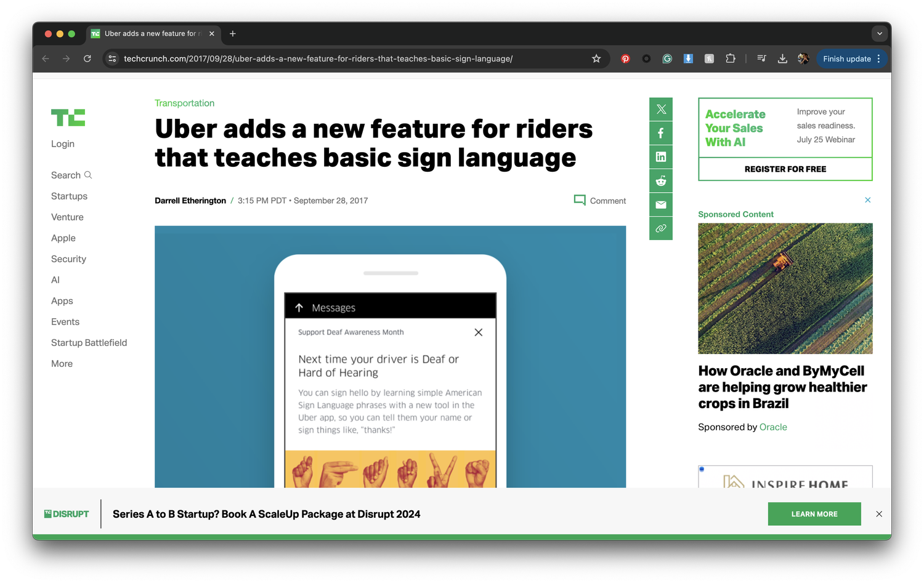
Task: Open media controls in toolbar
Action: click(x=762, y=58)
